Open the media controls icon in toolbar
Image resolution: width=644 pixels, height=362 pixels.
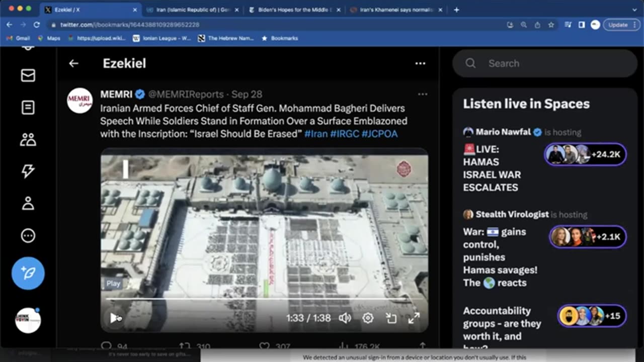pos(568,25)
